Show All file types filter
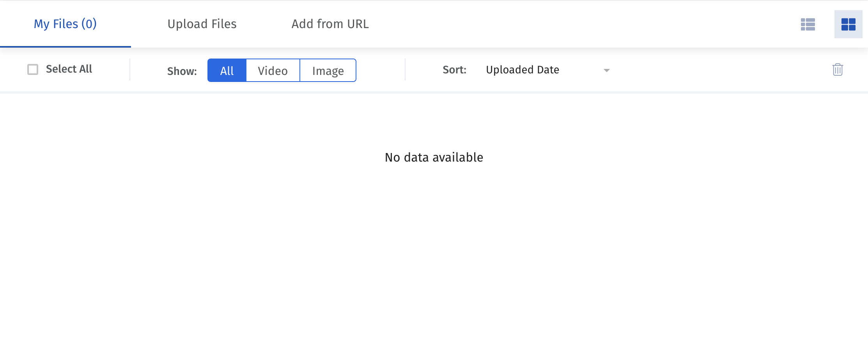The width and height of the screenshot is (868, 345). click(227, 70)
